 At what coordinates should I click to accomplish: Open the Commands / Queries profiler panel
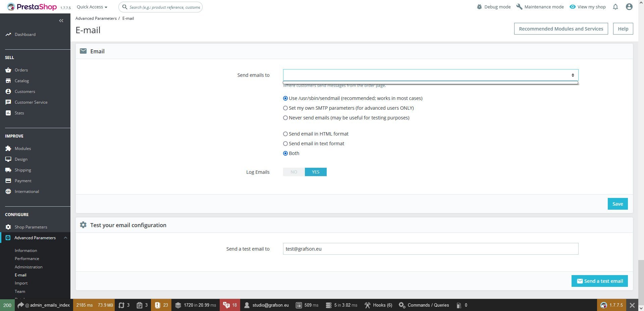pos(424,305)
